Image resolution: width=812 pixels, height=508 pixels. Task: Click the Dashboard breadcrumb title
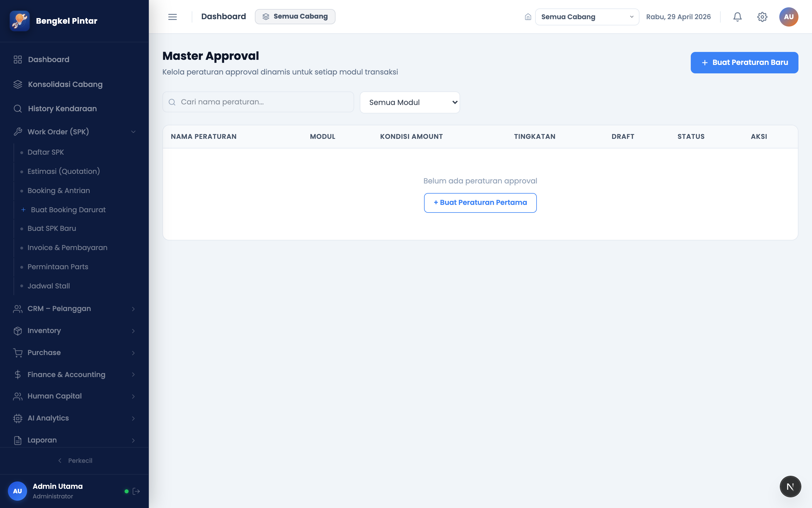tap(224, 16)
